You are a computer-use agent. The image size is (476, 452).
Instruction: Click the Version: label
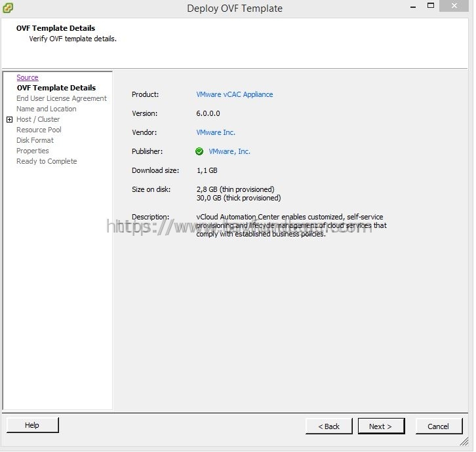[144, 113]
